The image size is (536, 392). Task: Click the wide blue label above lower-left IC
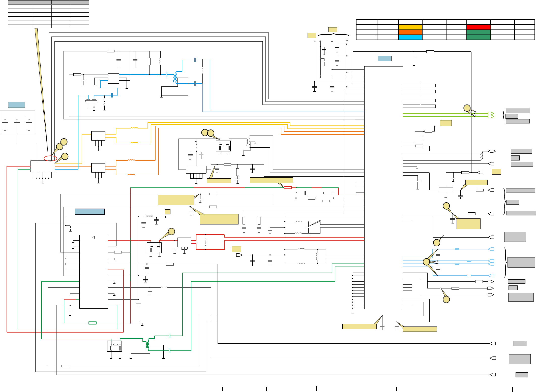coord(90,212)
